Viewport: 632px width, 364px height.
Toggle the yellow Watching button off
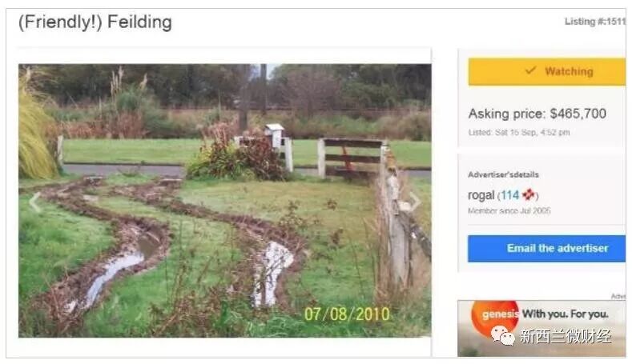[547, 71]
